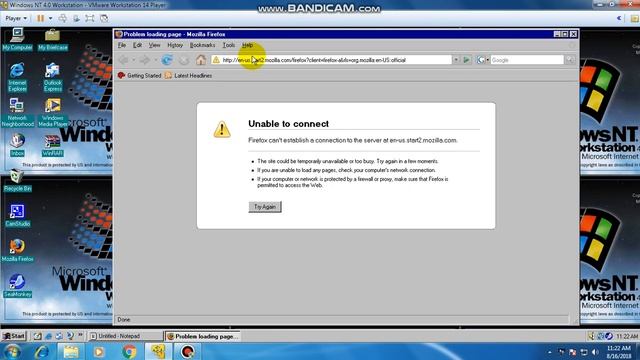Screen dimensions: 640x360
Task: Open My Briefcase desktop icon
Action: click(x=53, y=39)
